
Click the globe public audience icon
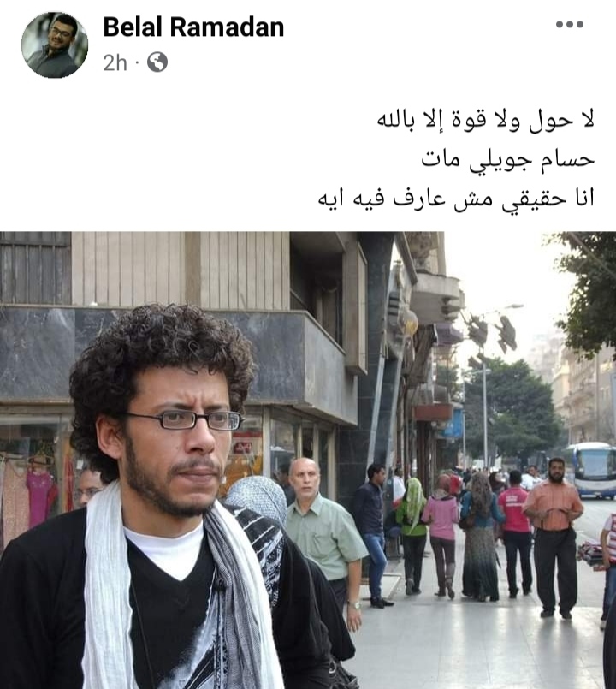click(157, 62)
